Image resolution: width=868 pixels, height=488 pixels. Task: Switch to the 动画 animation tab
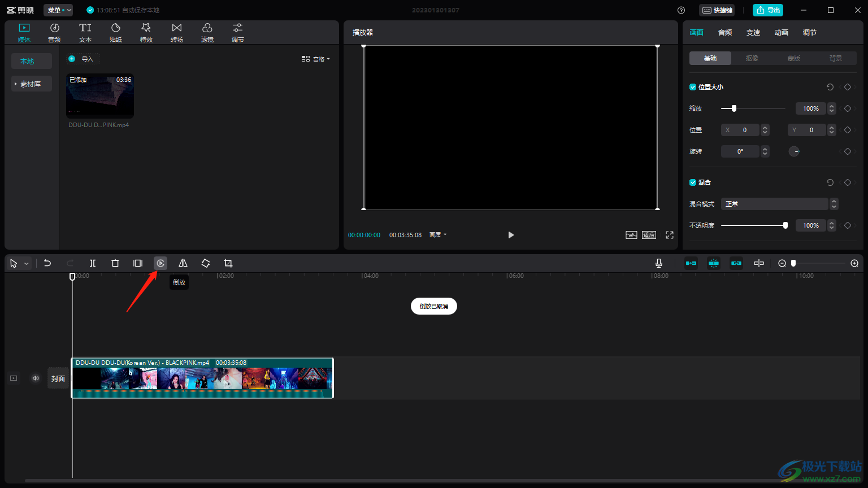coord(782,33)
